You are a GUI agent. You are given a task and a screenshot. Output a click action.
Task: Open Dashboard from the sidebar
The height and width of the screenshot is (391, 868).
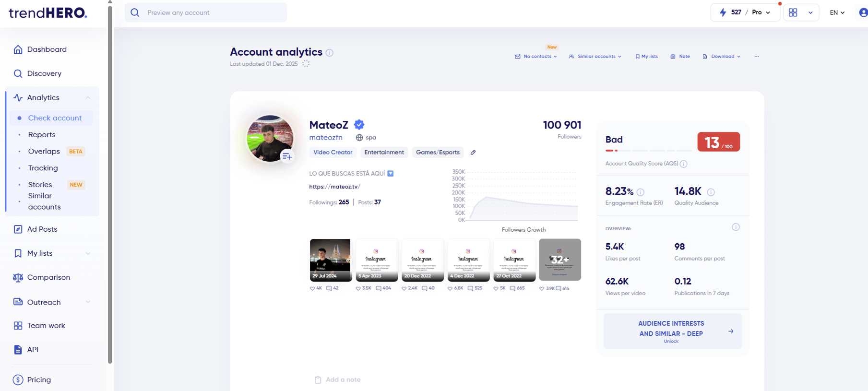[47, 49]
